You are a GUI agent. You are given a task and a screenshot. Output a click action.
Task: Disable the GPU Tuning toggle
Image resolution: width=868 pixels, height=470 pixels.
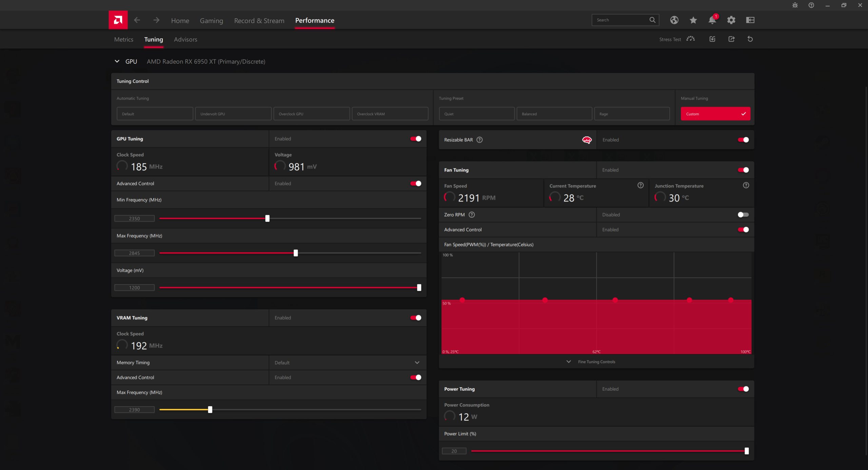click(x=416, y=139)
